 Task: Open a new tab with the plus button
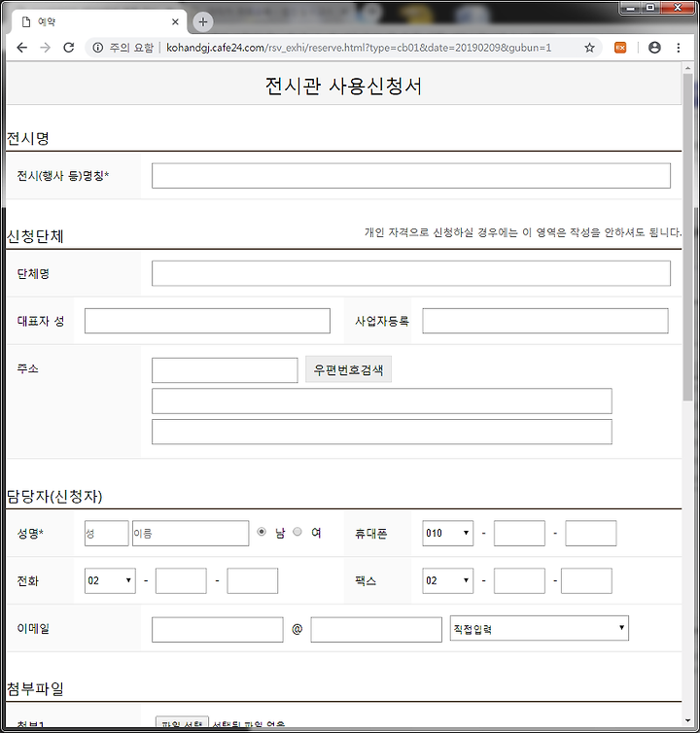click(x=203, y=22)
